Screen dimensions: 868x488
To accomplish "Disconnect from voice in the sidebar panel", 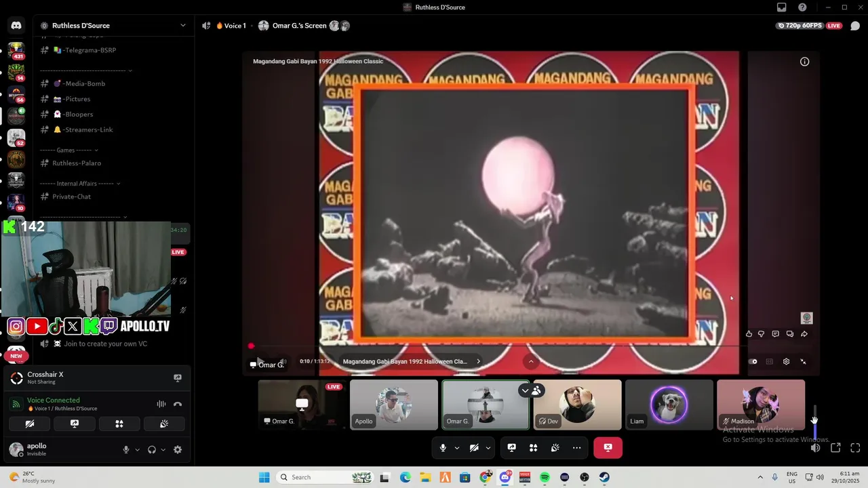I will (178, 404).
